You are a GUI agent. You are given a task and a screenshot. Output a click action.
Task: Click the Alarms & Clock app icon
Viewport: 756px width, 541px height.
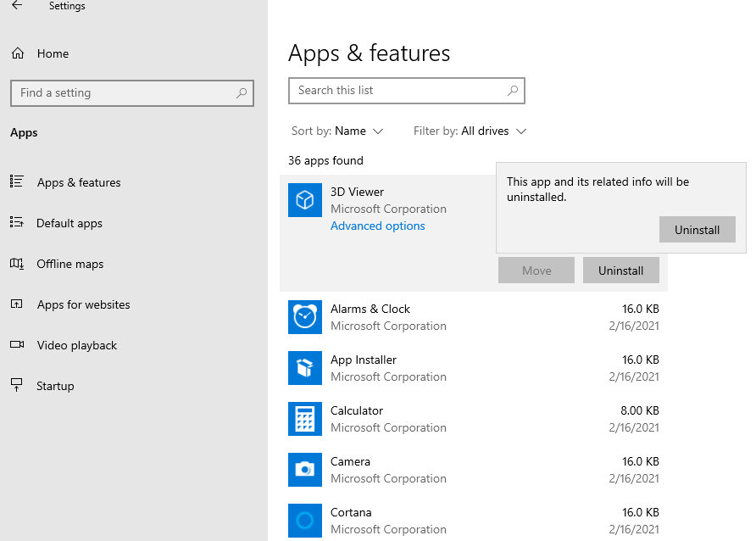(305, 317)
